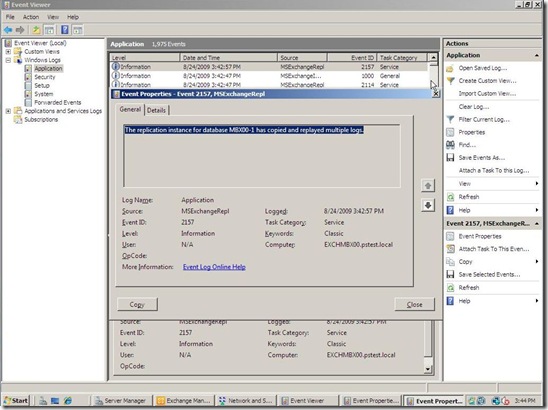Click the next event down arrow button
The width and height of the screenshot is (548, 410).
pos(428,205)
